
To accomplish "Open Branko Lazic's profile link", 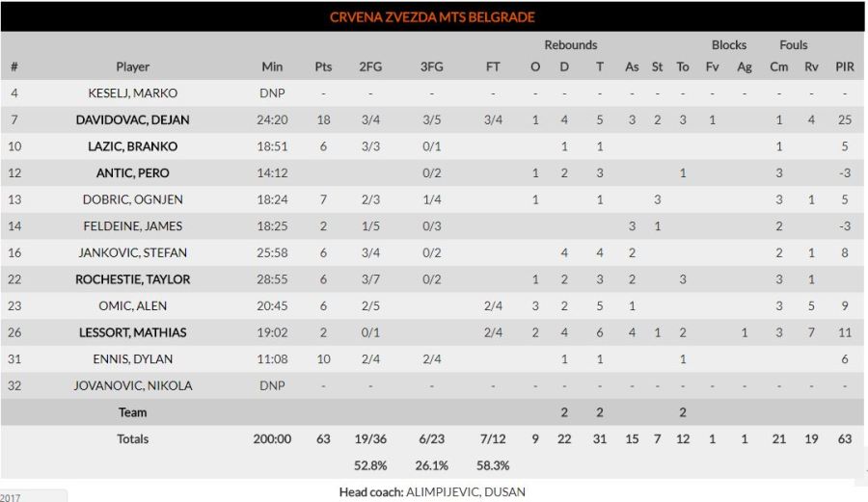I will pos(133,146).
